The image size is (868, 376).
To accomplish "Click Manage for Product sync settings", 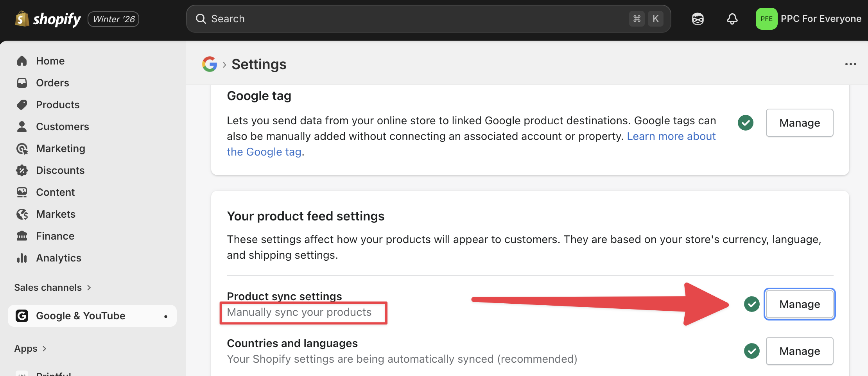I will point(800,304).
